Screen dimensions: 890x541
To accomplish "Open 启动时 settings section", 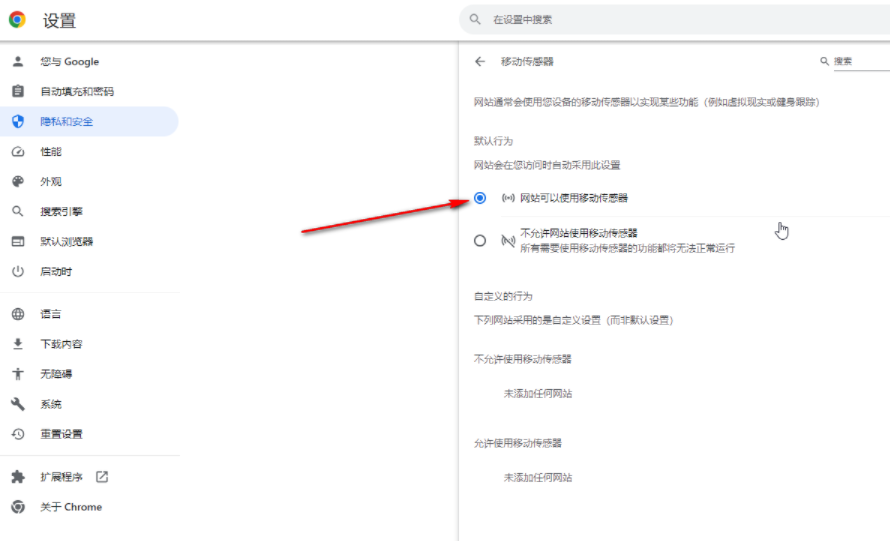I will pyautogui.click(x=90, y=272).
